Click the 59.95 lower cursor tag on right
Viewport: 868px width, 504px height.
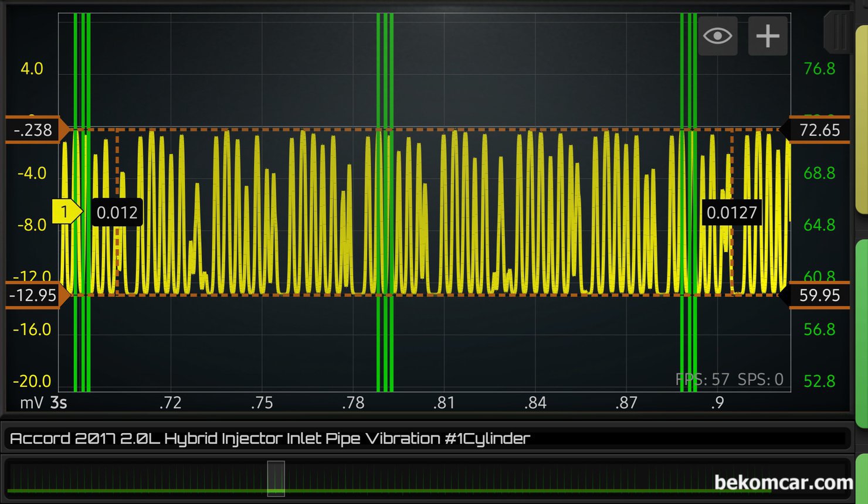pos(818,295)
